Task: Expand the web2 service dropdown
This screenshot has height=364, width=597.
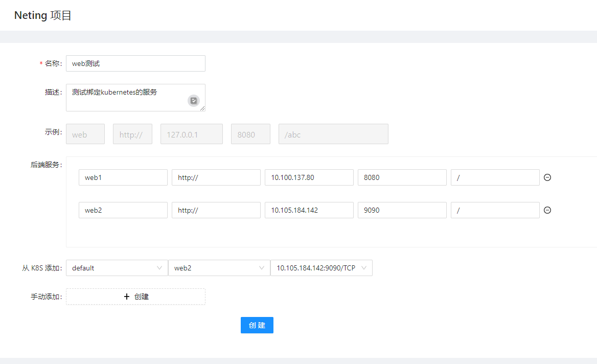Action: coord(219,268)
